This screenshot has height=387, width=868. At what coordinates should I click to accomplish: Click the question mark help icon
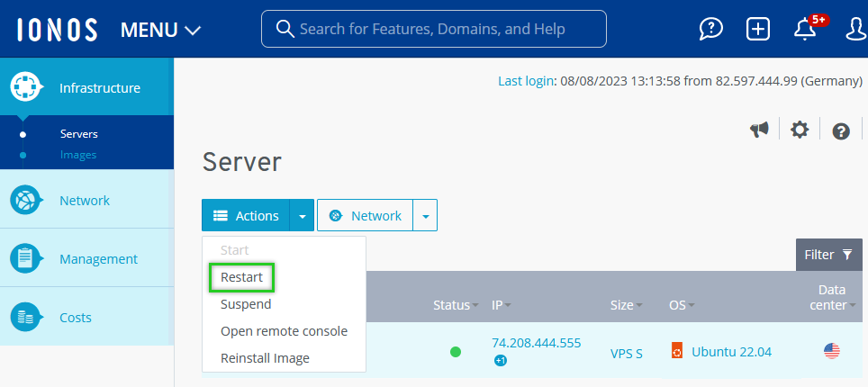click(x=841, y=131)
